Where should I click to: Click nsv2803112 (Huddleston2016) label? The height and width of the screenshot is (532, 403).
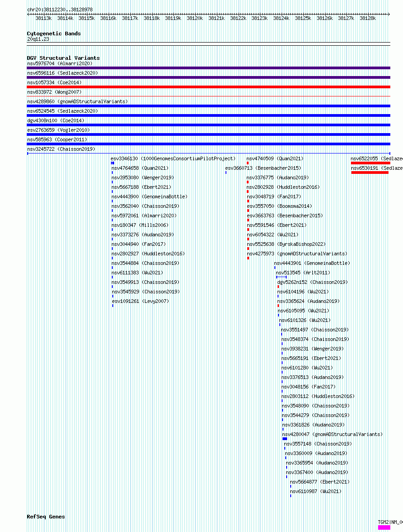pyautogui.click(x=318, y=396)
